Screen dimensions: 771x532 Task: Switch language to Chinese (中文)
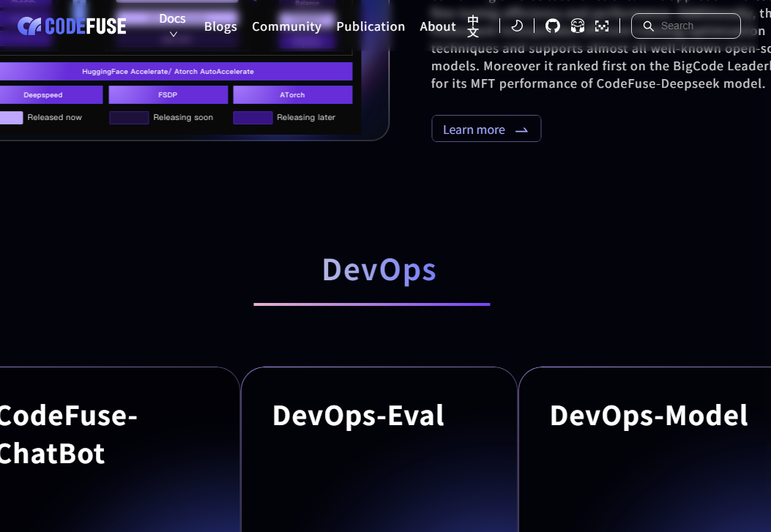(x=472, y=26)
